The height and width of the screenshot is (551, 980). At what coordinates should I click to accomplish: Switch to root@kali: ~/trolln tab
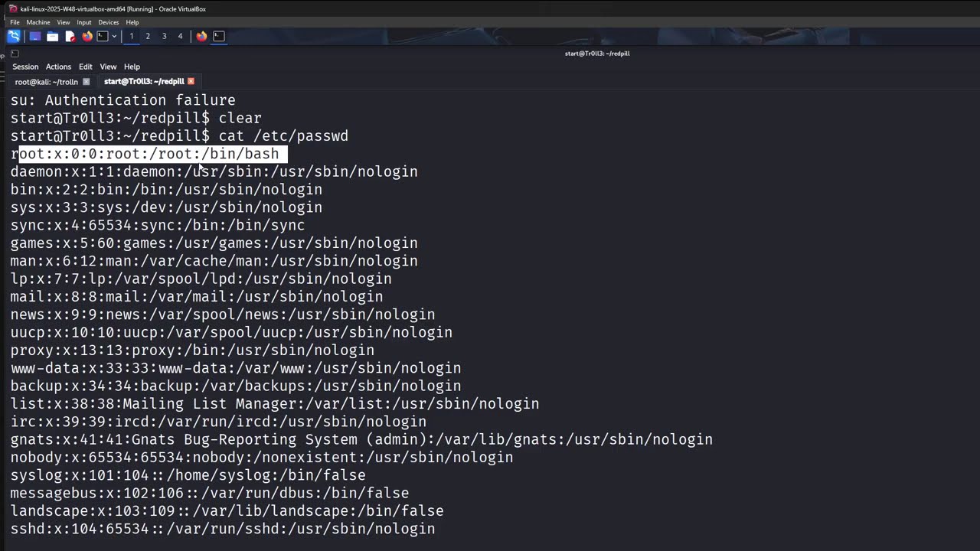(x=47, y=81)
